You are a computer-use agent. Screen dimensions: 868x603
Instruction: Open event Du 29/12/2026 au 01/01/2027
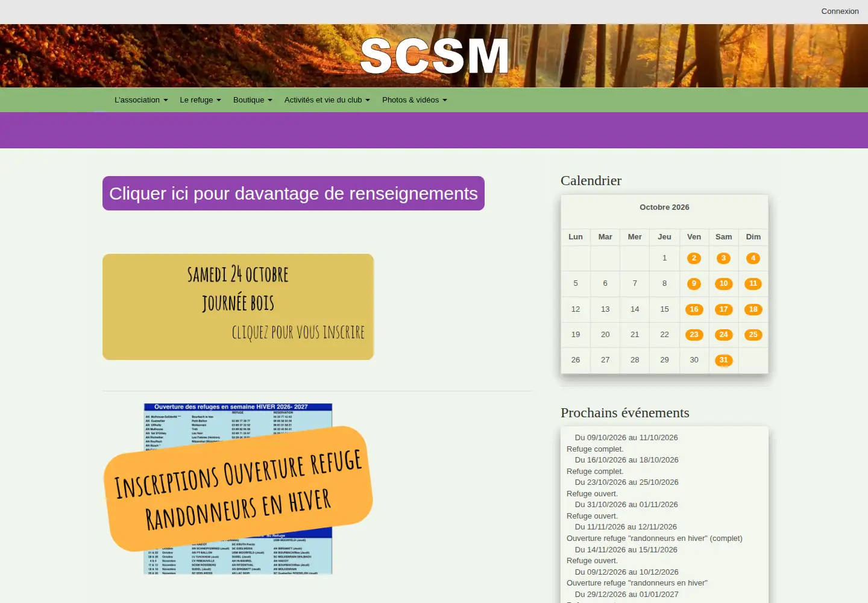pyautogui.click(x=626, y=595)
